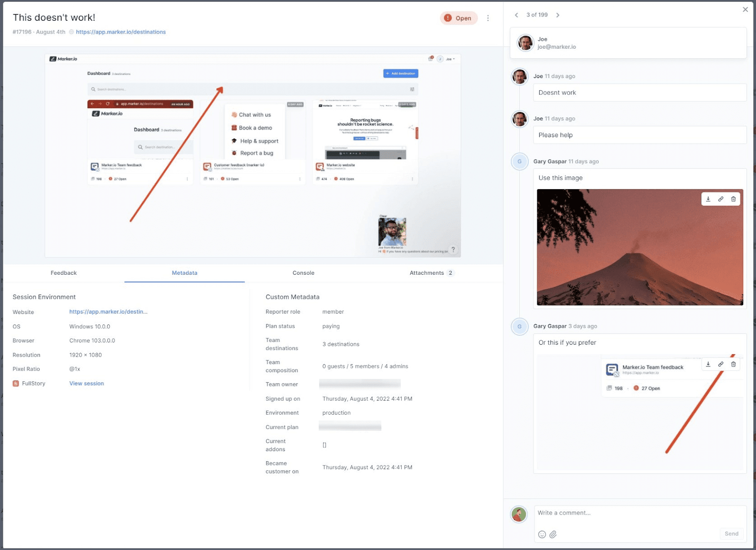Viewport: 756px width, 550px height.
Task: Open the View session link
Action: [86, 383]
